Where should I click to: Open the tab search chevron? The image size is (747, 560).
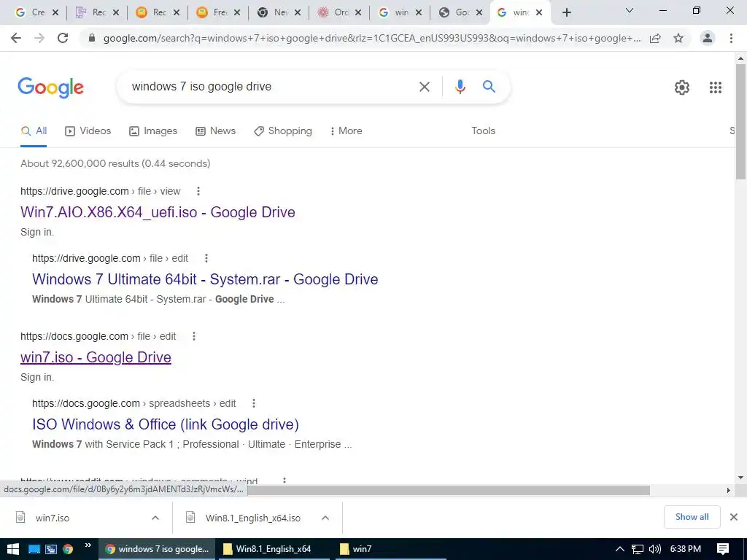coord(630,10)
